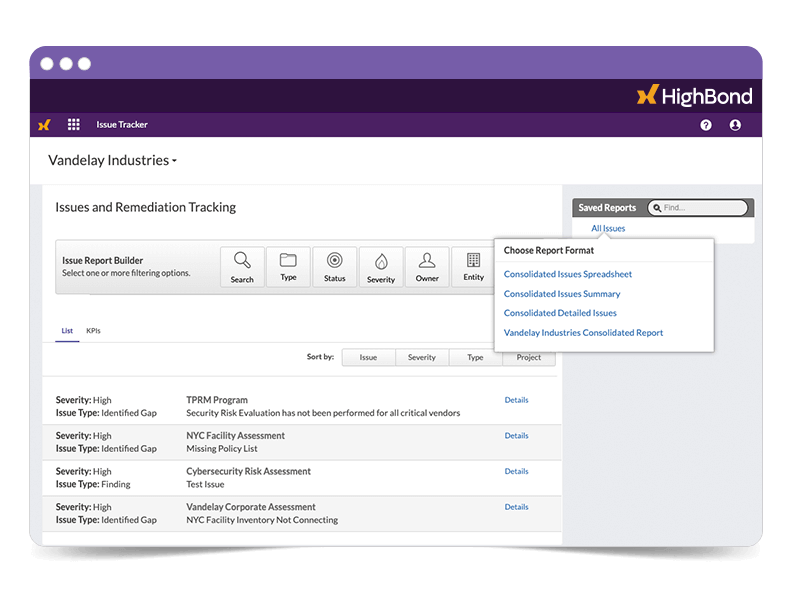The width and height of the screenshot is (800, 600).
Task: Click 'Test Issue' description text
Action: 205,485
